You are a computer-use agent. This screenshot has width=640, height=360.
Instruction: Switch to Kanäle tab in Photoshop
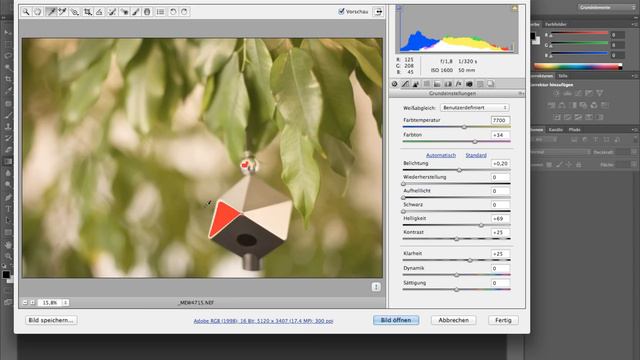pos(556,129)
